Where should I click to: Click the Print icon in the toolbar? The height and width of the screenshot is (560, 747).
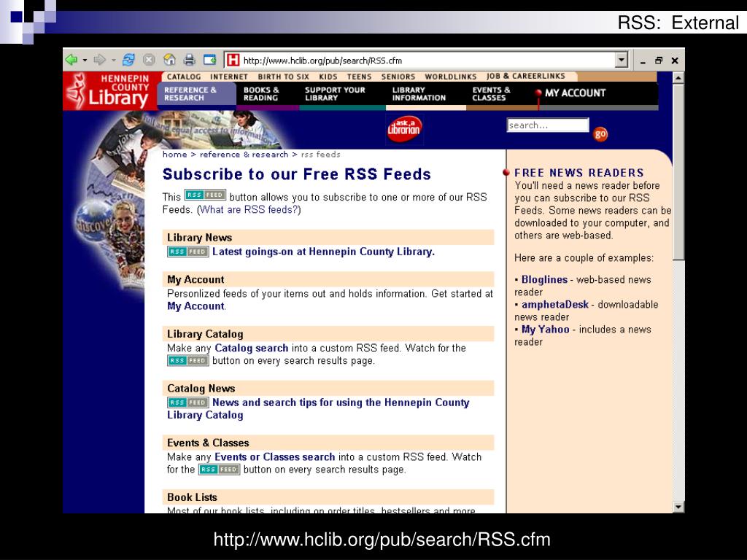point(189,60)
